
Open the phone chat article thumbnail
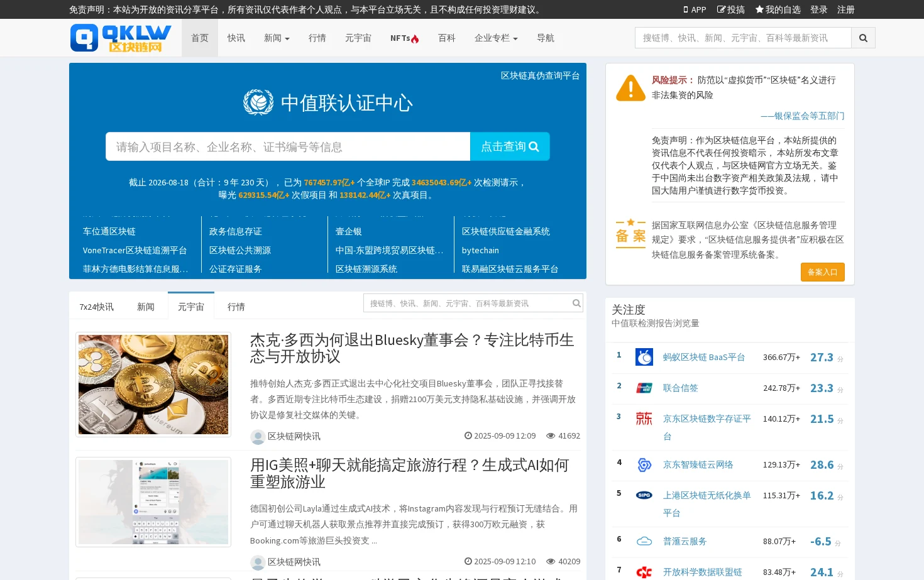[x=153, y=502]
